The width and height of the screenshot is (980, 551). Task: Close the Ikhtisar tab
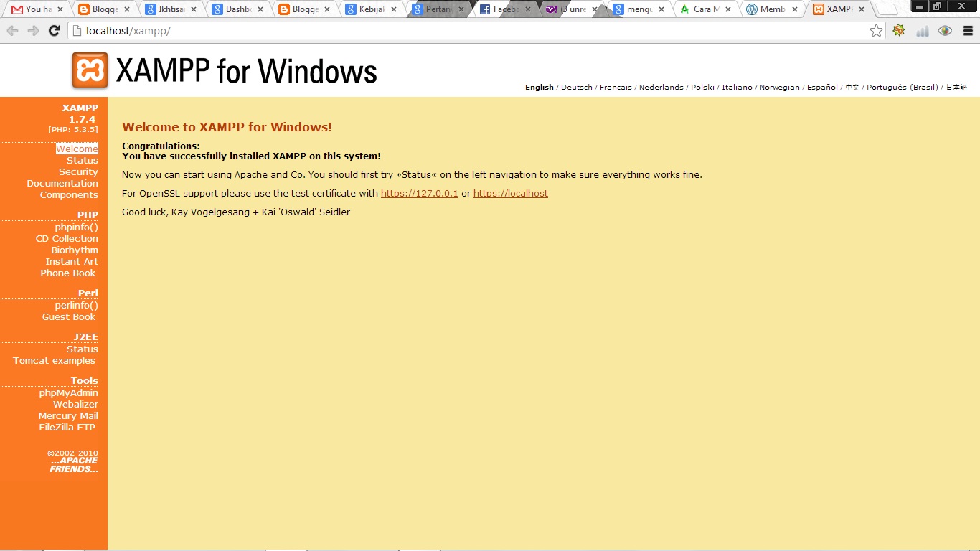(194, 9)
